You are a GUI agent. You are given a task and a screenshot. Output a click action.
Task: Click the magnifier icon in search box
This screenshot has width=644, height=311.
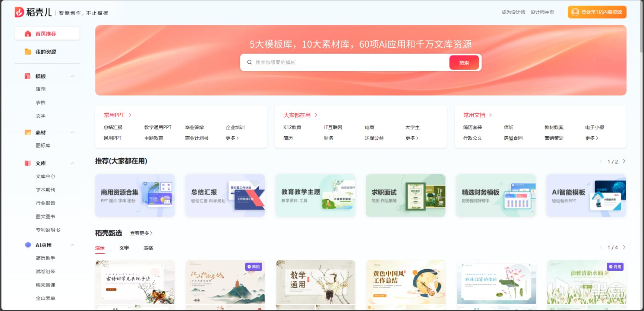click(249, 62)
